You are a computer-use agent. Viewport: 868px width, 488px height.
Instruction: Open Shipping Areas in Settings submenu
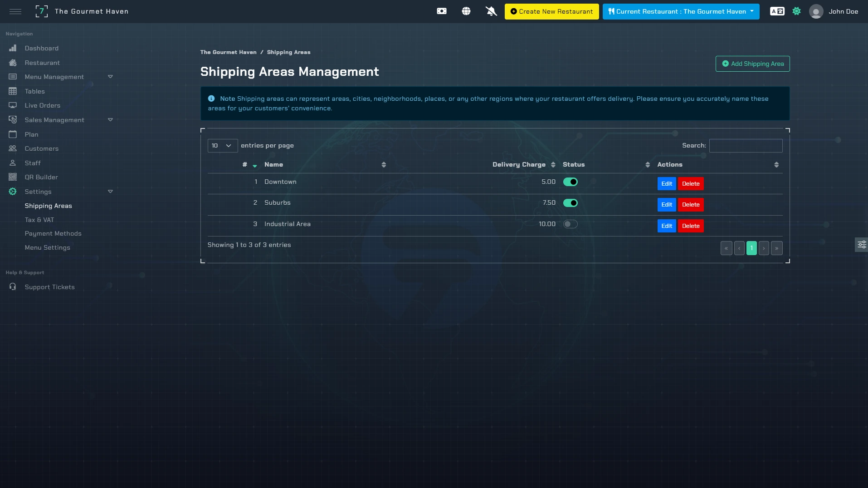(48, 206)
